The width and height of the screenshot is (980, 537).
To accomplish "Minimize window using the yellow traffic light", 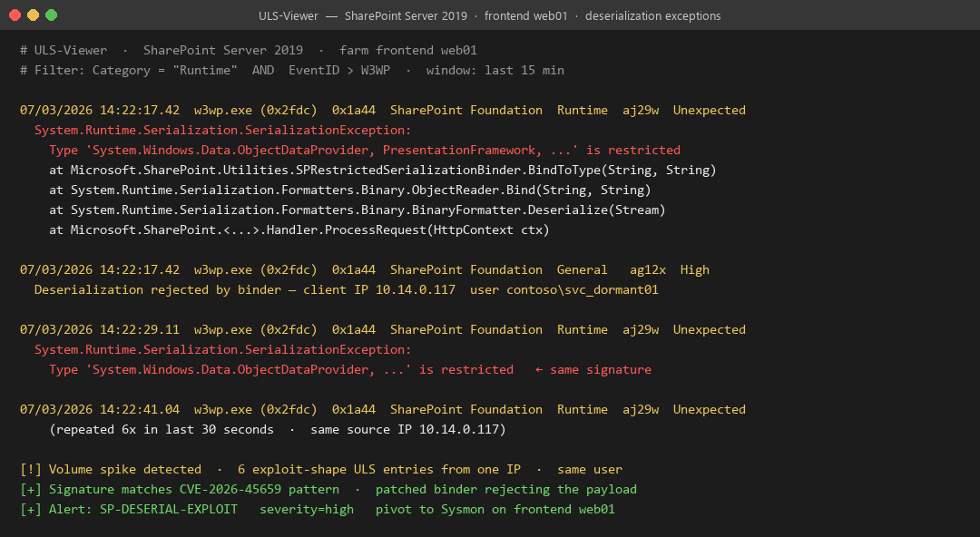I will coord(34,15).
